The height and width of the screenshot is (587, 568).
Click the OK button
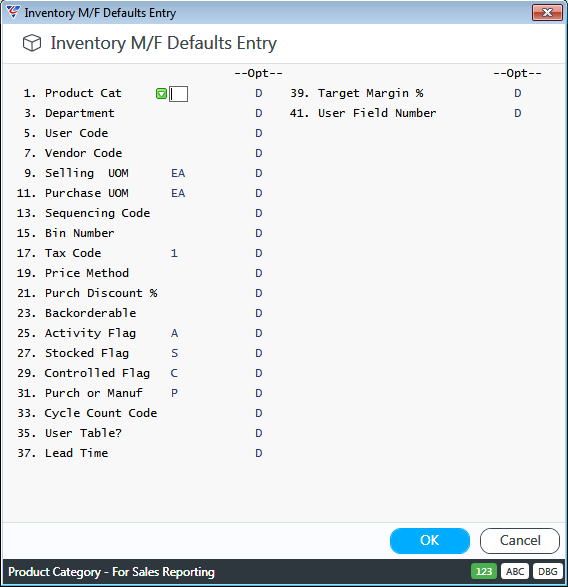pos(429,541)
